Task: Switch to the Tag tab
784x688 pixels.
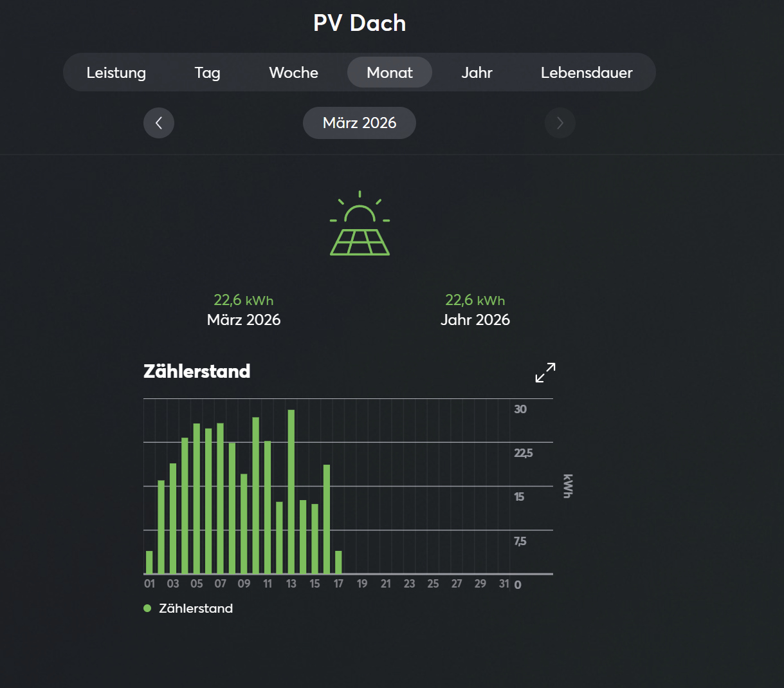Action: click(208, 73)
